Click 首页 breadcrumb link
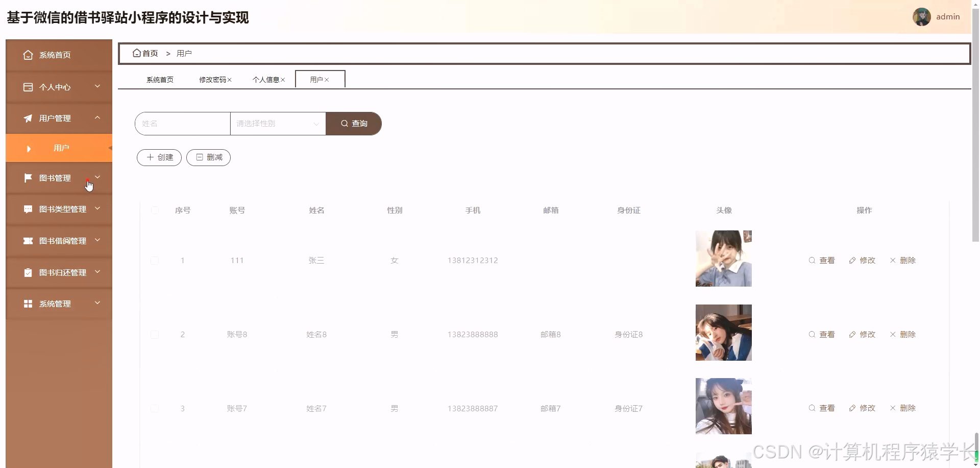 150,53
